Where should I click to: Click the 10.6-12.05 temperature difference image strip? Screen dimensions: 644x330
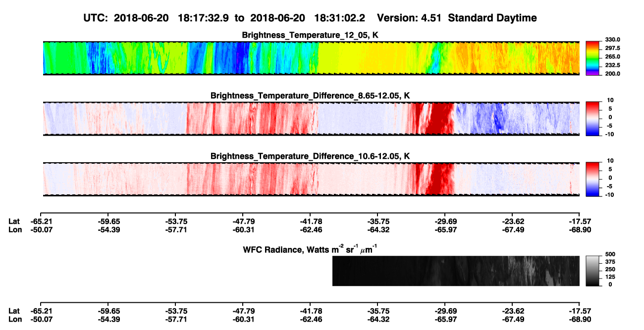(312, 179)
